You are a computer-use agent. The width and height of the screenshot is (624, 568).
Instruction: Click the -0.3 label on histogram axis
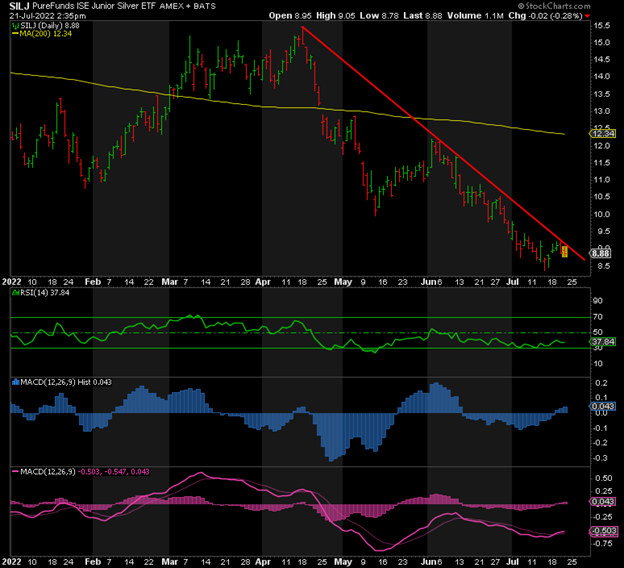[x=600, y=458]
